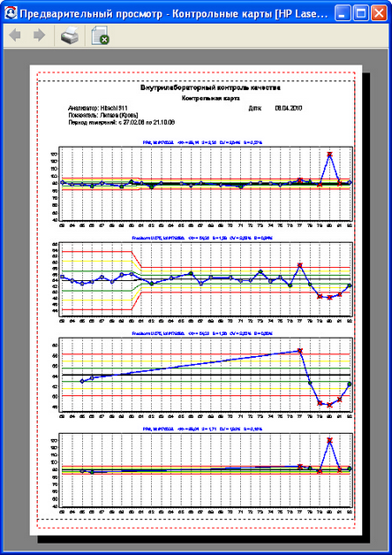Go to the next page arrow
Image resolution: width=392 pixels, height=555 pixels.
tap(39, 35)
